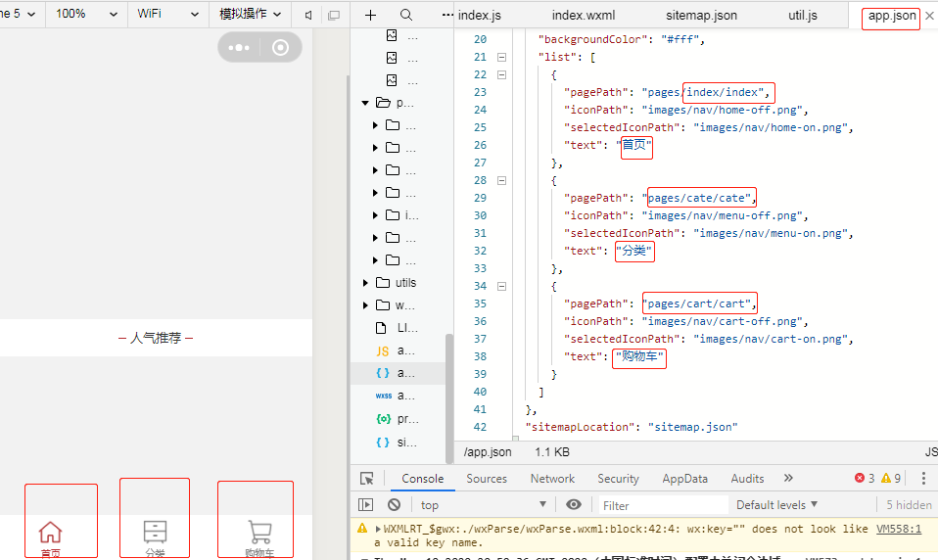
Task: Open the si... sitemap file in tree
Action: pyautogui.click(x=398, y=443)
